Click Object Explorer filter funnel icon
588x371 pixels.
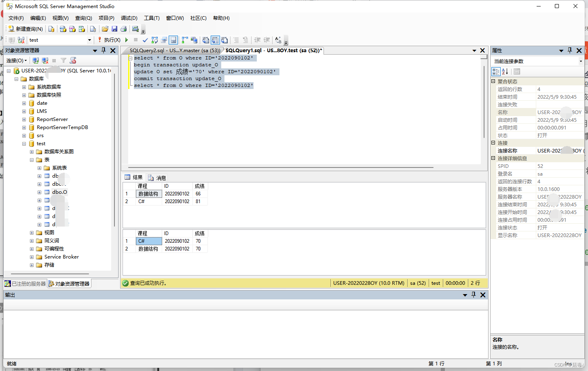tap(63, 60)
